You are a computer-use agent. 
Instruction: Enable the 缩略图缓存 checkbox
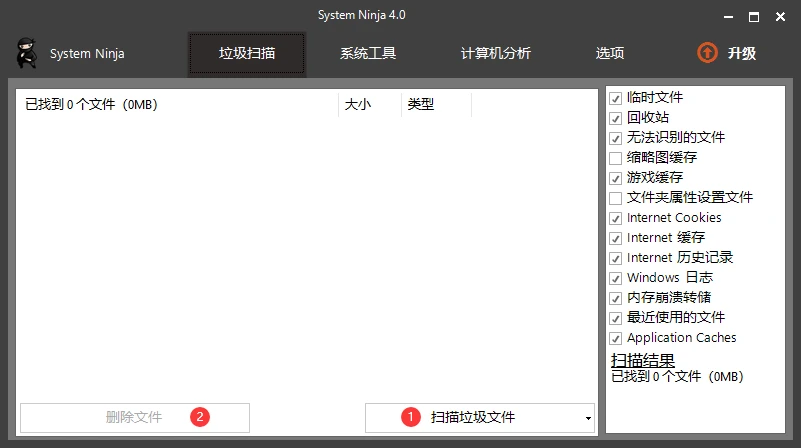(x=616, y=158)
